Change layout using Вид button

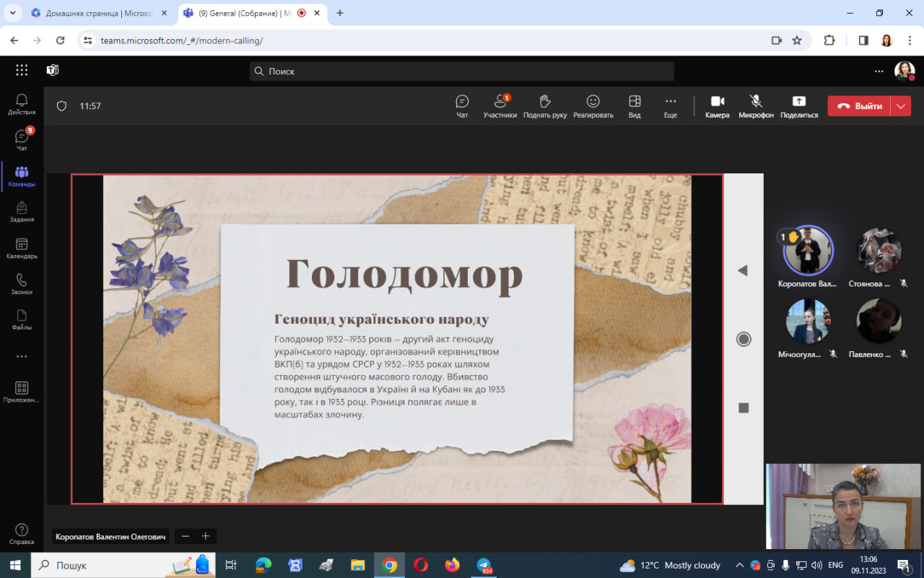click(x=635, y=105)
